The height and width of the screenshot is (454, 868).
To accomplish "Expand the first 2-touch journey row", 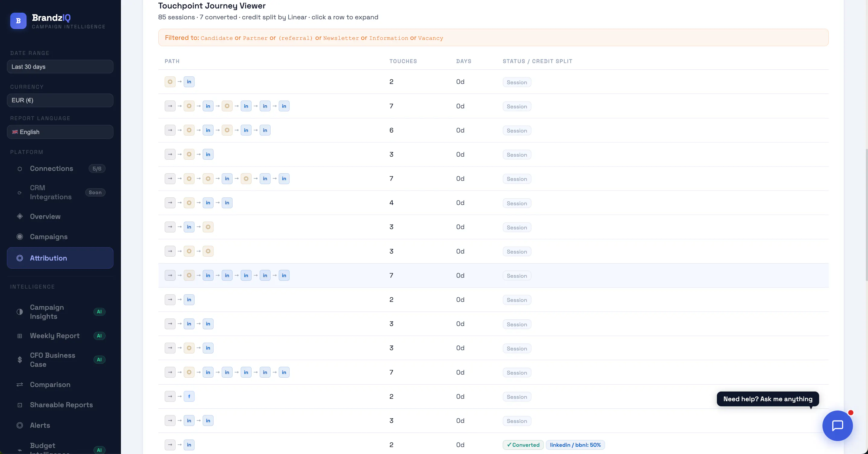I will pos(493,82).
